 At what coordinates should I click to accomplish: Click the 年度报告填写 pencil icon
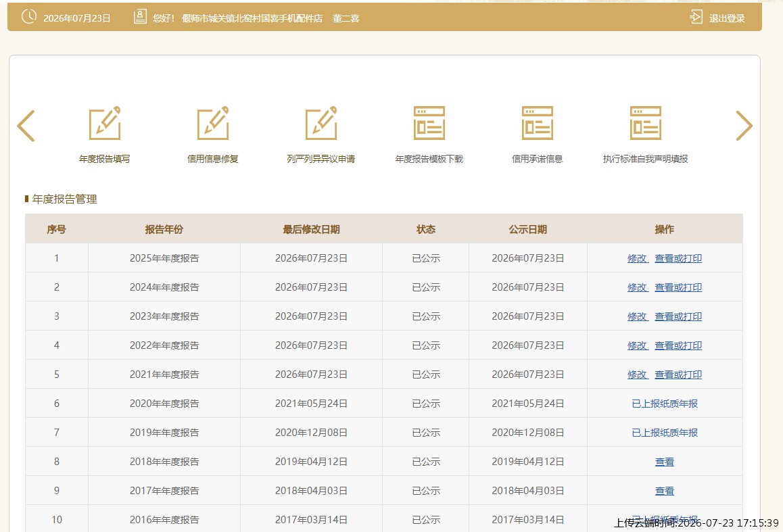[105, 123]
